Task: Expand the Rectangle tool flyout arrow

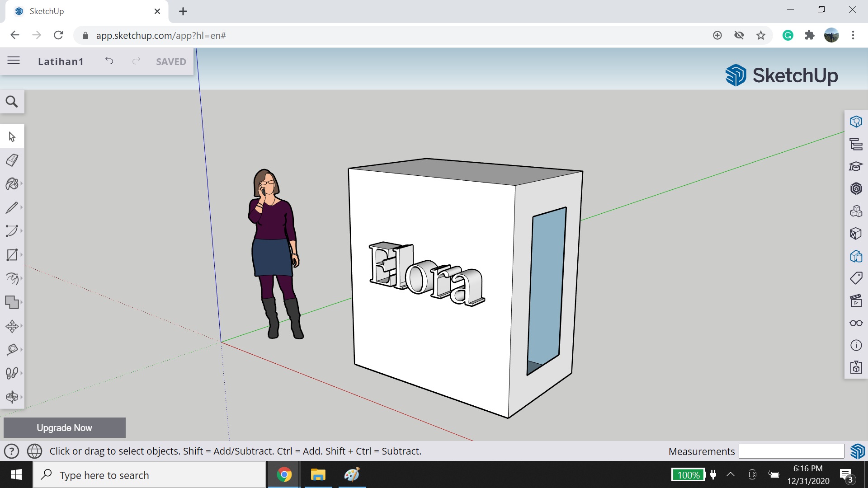Action: pos(21,255)
